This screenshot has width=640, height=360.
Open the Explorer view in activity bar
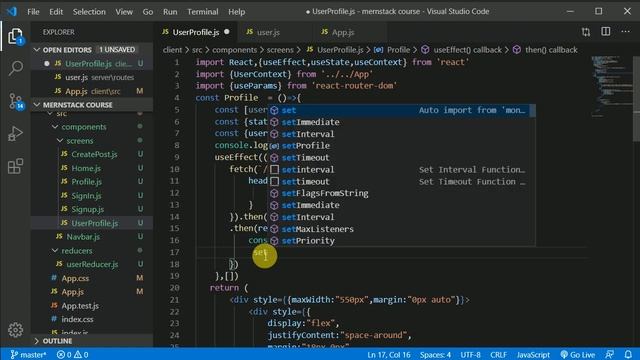[15, 36]
